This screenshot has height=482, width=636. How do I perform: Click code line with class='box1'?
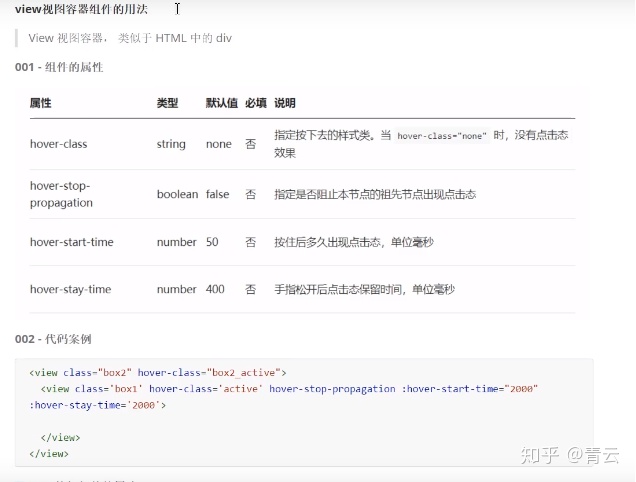click(x=289, y=389)
